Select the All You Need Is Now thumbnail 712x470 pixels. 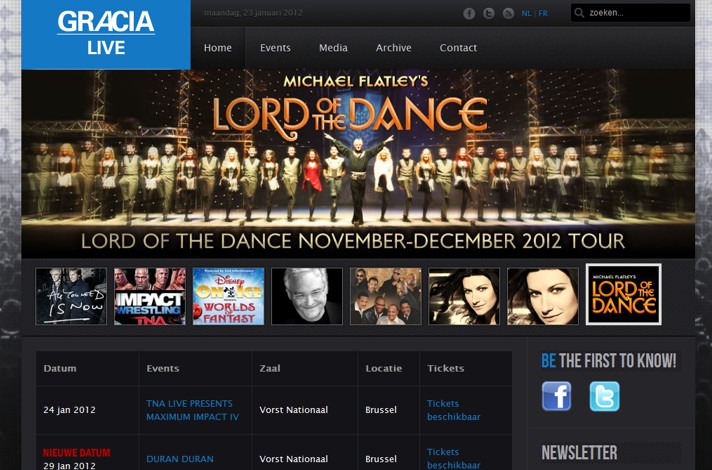[71, 296]
